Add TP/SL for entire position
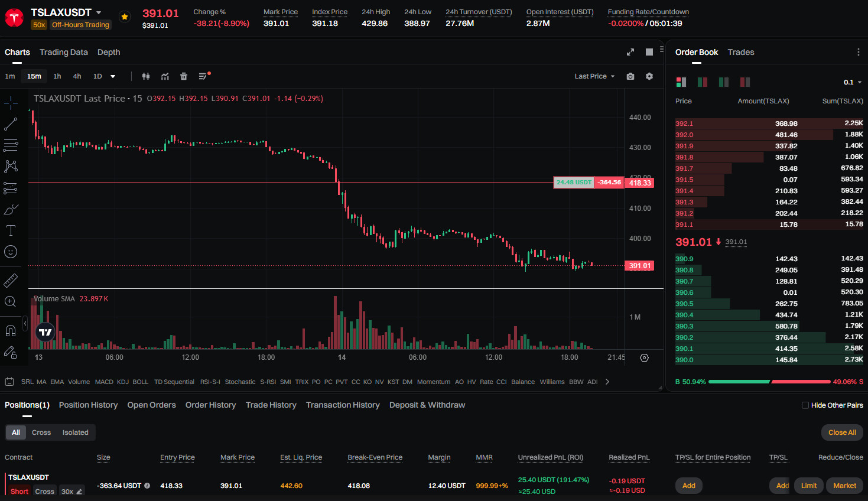This screenshot has height=501, width=868. [x=689, y=486]
